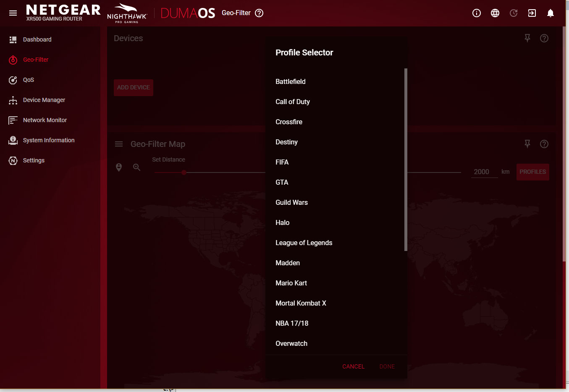569x392 pixels.
Task: Open the hamburger main menu icon
Action: tap(13, 13)
